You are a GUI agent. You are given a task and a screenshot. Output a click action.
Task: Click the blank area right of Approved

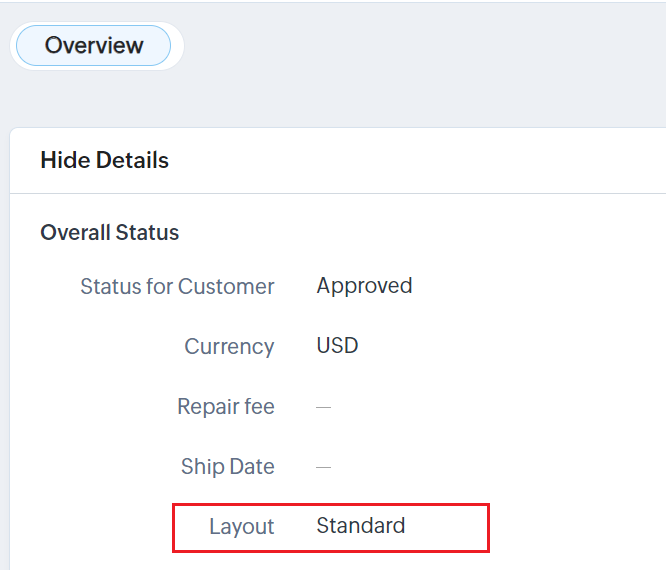(540, 286)
